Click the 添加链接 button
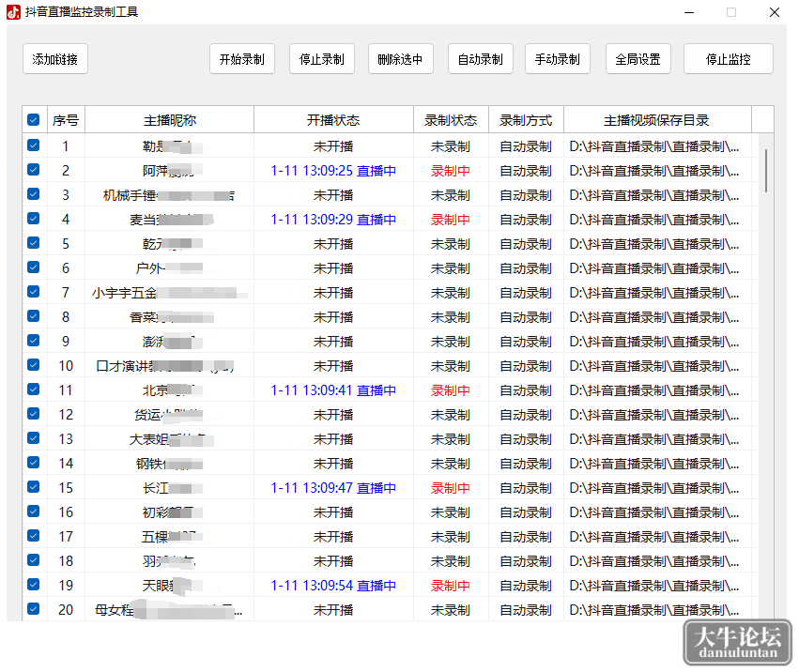799x672 pixels. pos(55,59)
